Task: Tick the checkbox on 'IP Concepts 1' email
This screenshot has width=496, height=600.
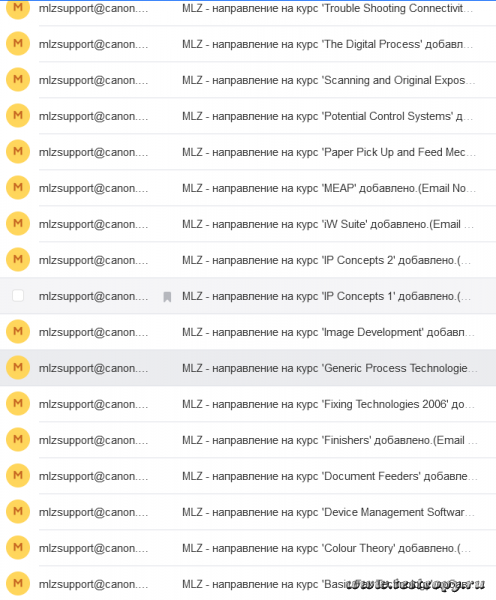Action: (18, 296)
